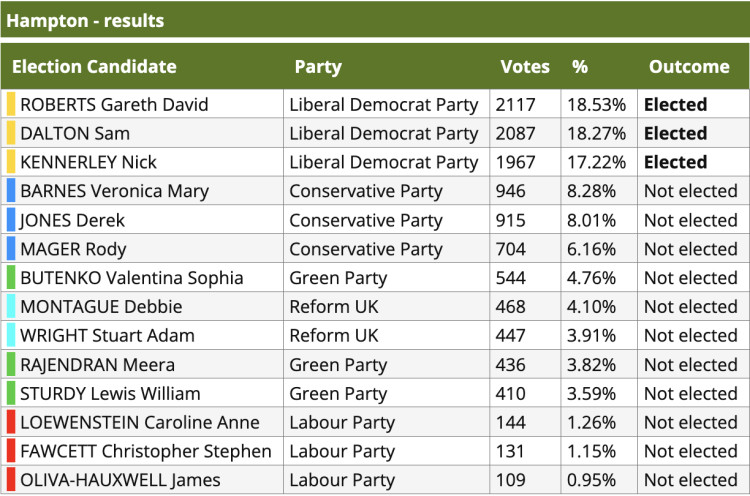Click the 2117 votes cell for Roberts
This screenshot has width=750, height=496.
(x=525, y=104)
